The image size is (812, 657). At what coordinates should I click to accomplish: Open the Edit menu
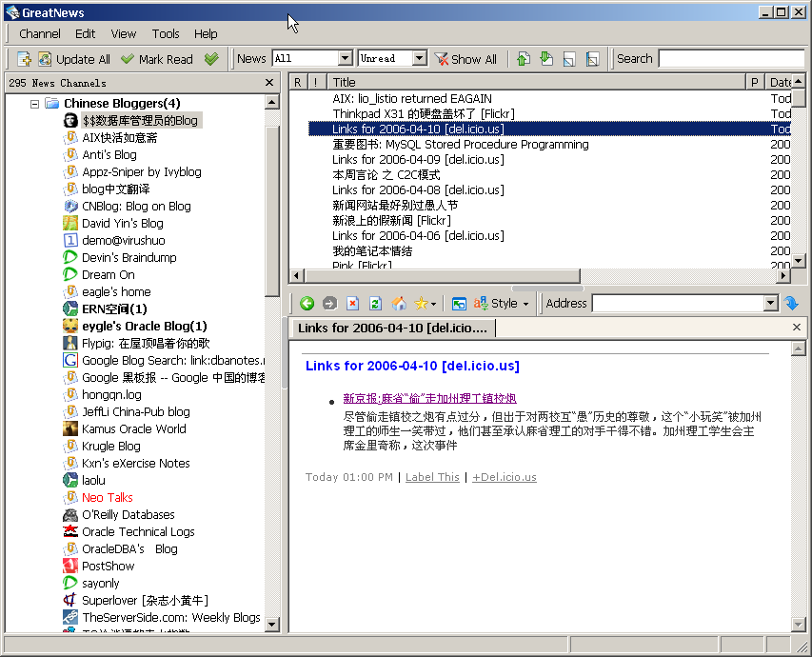pyautogui.click(x=85, y=33)
